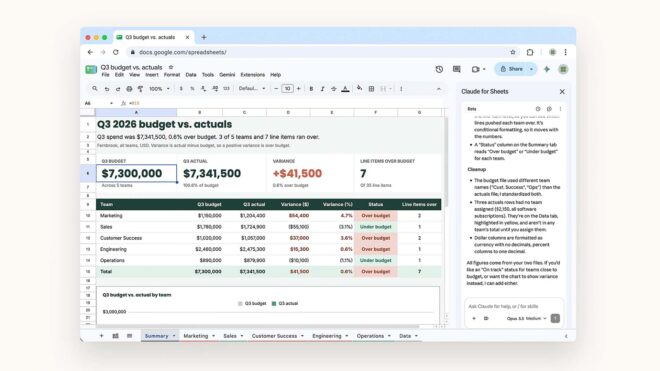Open Claude chat history icon

[538, 109]
